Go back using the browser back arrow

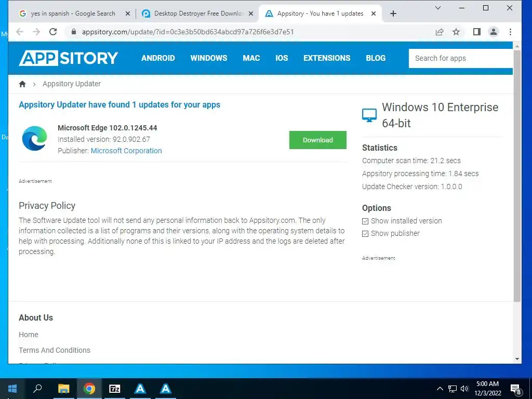(20, 32)
